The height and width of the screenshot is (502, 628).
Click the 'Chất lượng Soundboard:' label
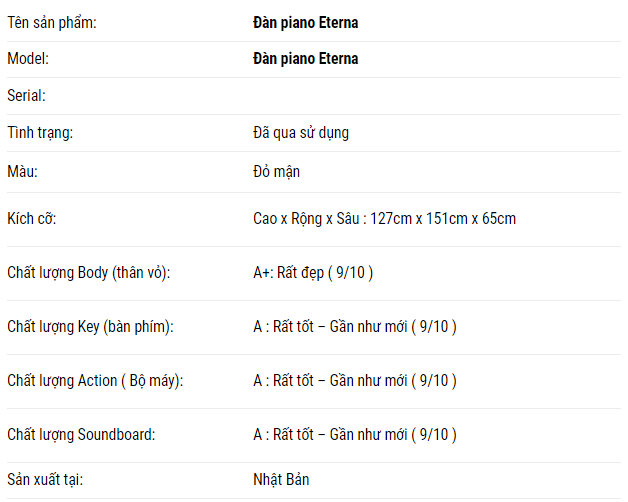click(x=81, y=434)
